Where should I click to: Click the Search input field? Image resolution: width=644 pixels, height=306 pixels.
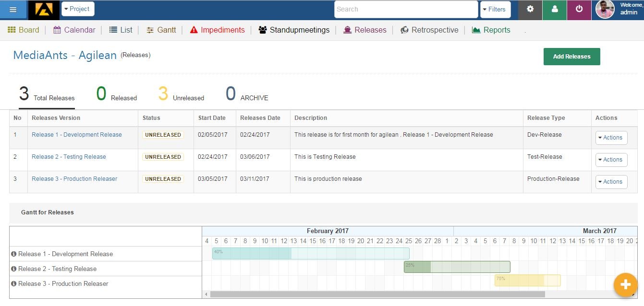(406, 9)
